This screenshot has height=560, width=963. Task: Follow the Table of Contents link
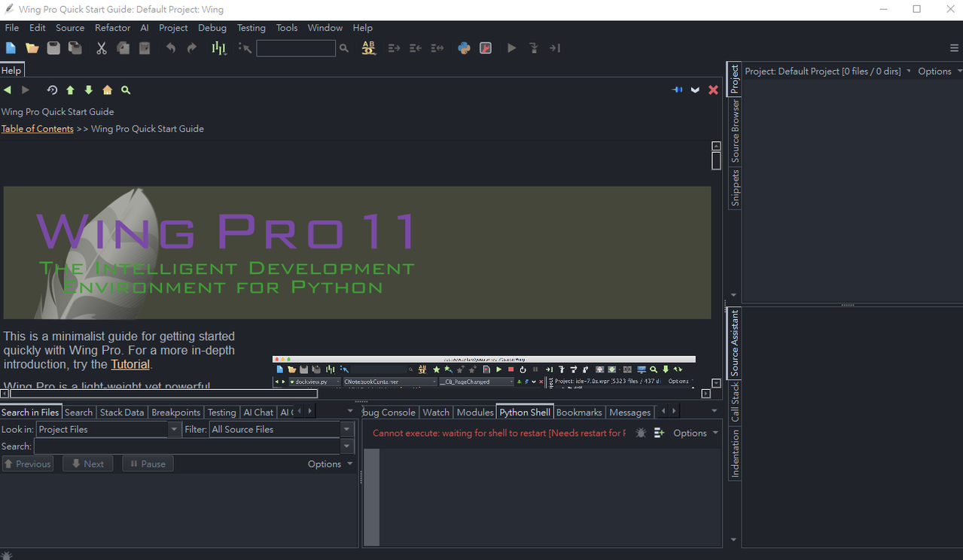[37, 129]
